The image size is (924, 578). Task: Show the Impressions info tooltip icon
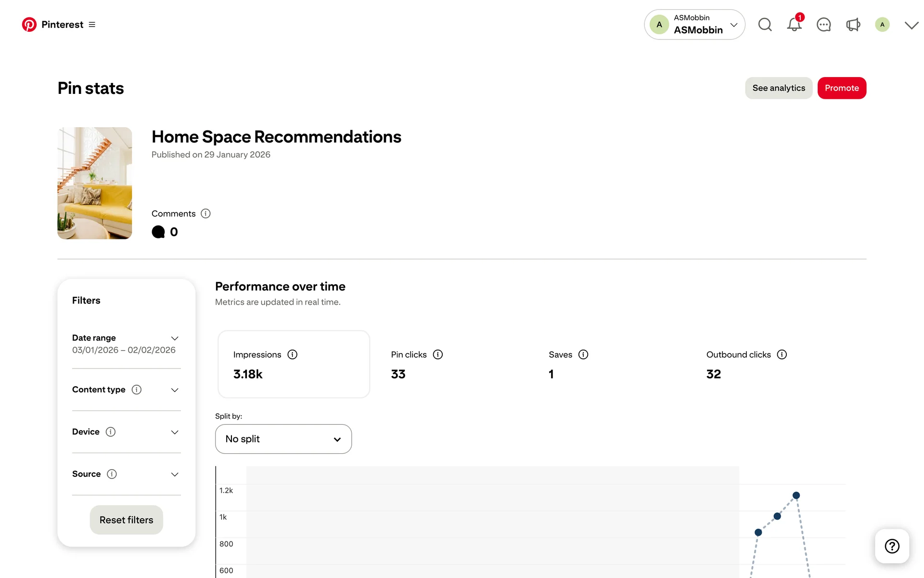292,355
